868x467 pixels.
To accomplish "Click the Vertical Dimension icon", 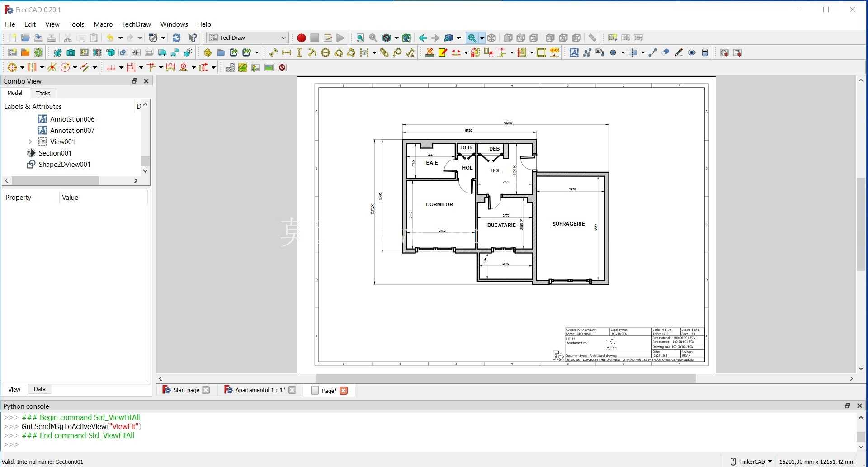I will point(299,53).
